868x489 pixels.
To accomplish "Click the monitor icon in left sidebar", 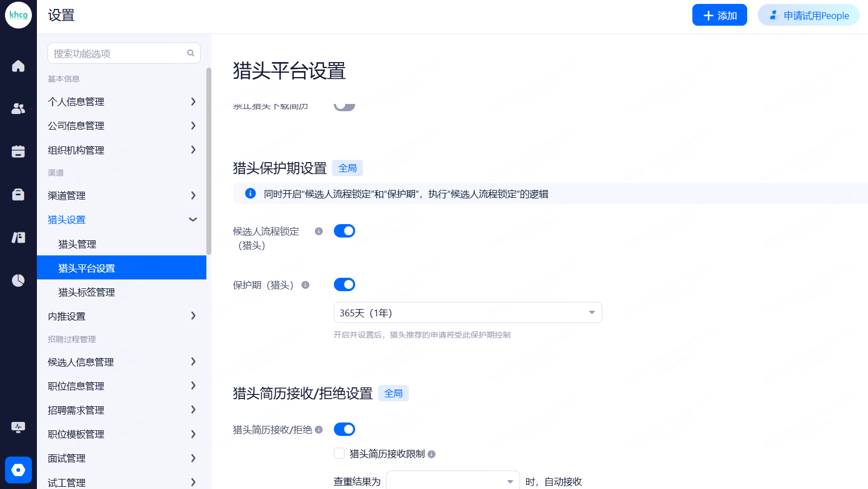I will pos(18,427).
